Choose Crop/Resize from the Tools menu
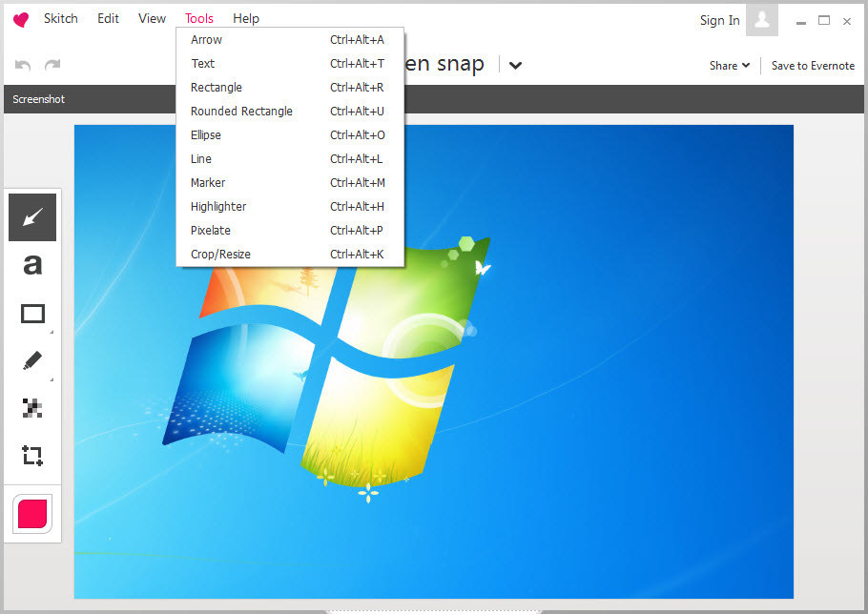Image resolution: width=868 pixels, height=614 pixels. pos(290,254)
